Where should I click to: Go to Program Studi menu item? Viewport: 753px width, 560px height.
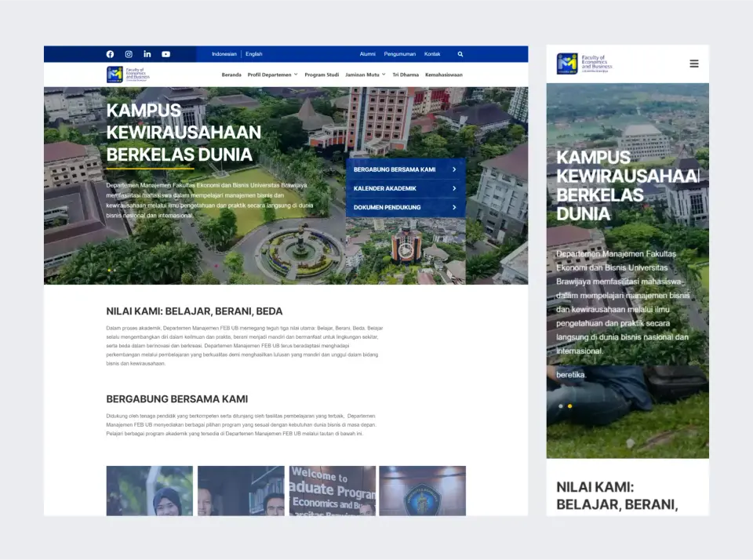coord(322,75)
